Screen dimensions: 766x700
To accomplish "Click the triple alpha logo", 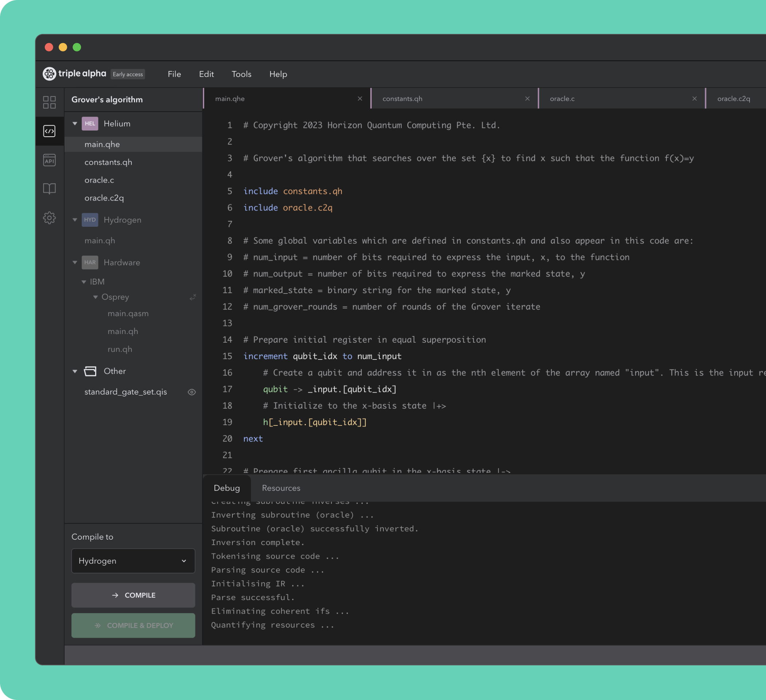I will click(74, 74).
